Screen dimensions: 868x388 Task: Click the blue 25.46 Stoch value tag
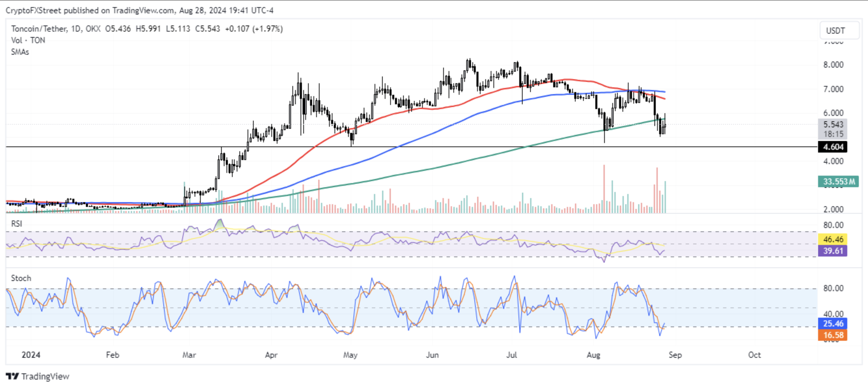[832, 323]
